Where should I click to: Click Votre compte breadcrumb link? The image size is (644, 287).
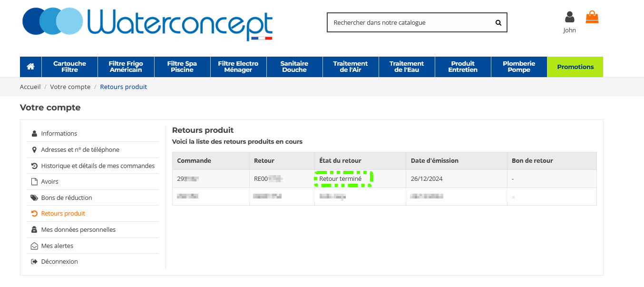tap(70, 87)
